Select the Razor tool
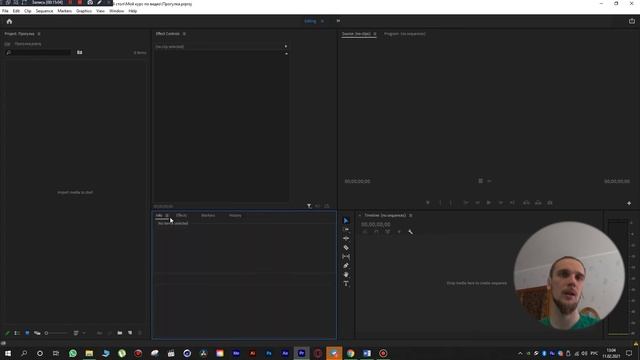This screenshot has height=360, width=640. click(346, 248)
